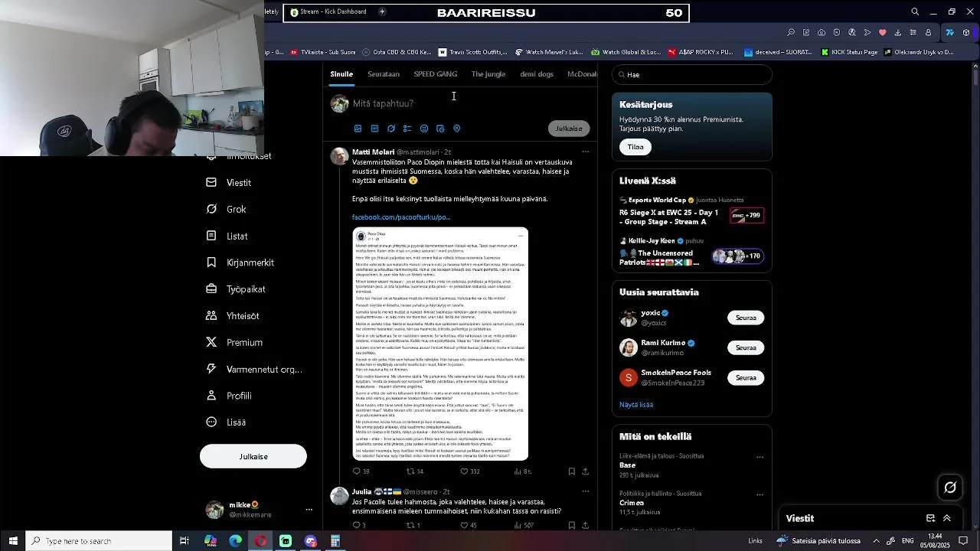Follow yoxic with Seuraa button
Viewport: 980px width, 551px height.
[x=746, y=318]
